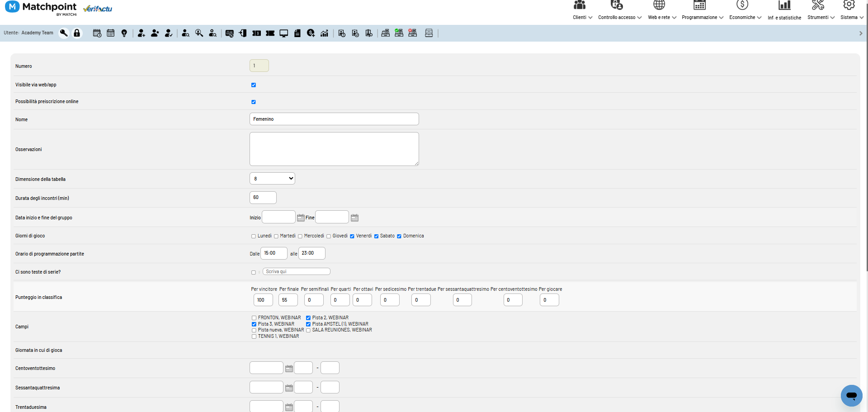Uncheck Pista AMSTEL (1), WEBINAR court
This screenshot has width=868, height=412.
tap(308, 324)
